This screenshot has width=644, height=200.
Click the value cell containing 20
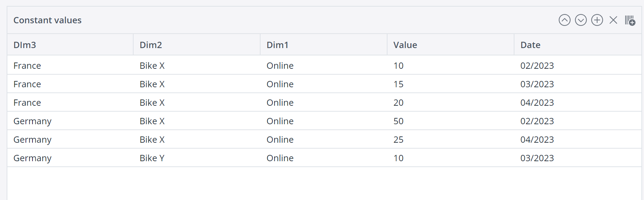(x=398, y=103)
